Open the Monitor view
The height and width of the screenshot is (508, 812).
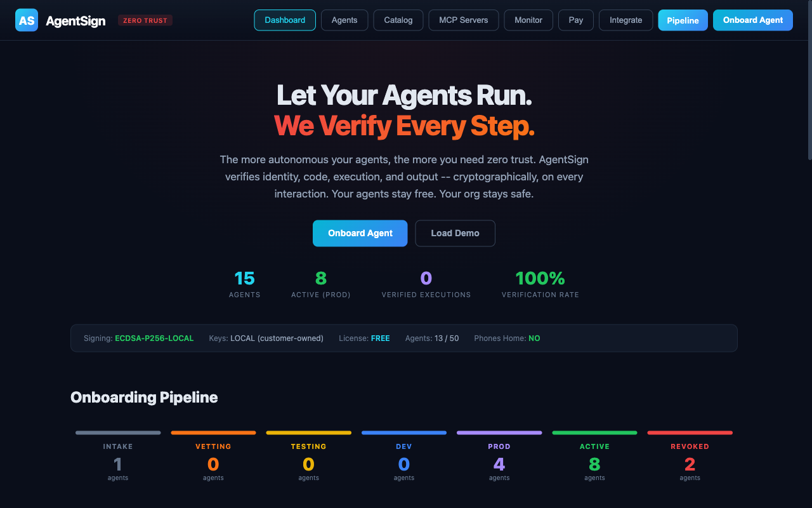[x=528, y=20]
